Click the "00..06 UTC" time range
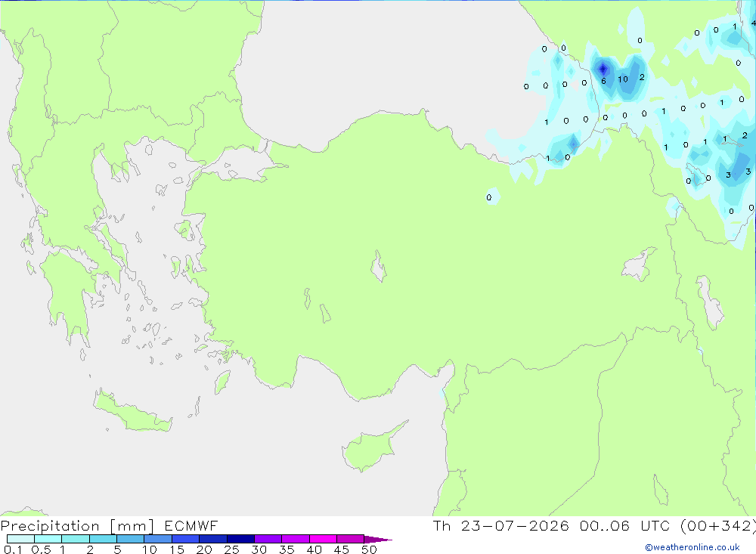The image size is (756, 554). (624, 525)
